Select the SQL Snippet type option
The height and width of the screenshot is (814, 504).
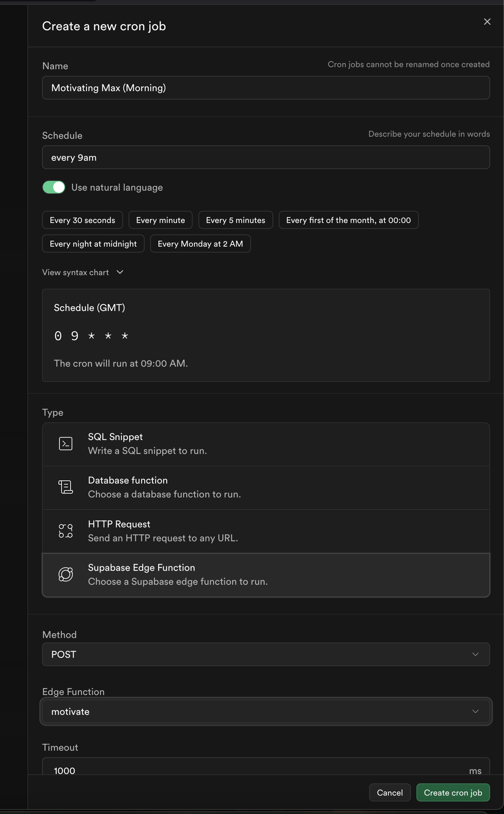(x=266, y=444)
